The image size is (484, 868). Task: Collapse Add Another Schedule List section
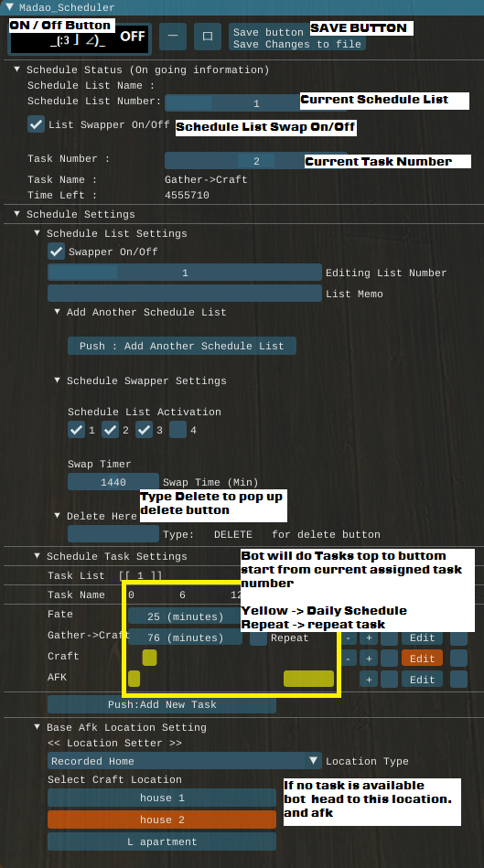pos(57,312)
